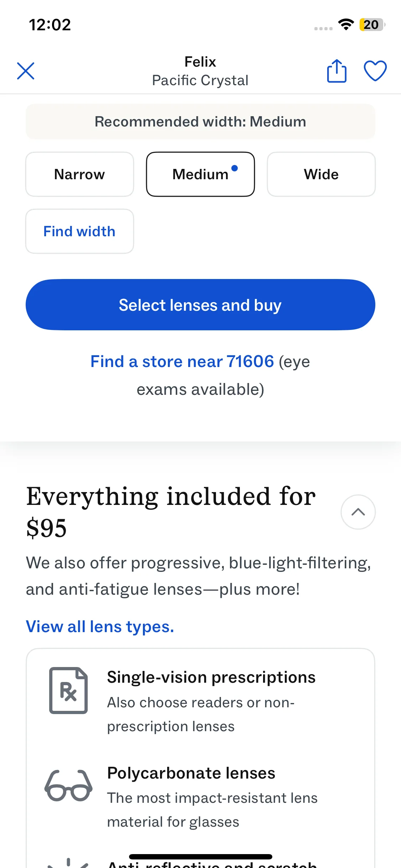Viewport: 401px width, 868px height.
Task: Open the View all lens types link
Action: (100, 626)
